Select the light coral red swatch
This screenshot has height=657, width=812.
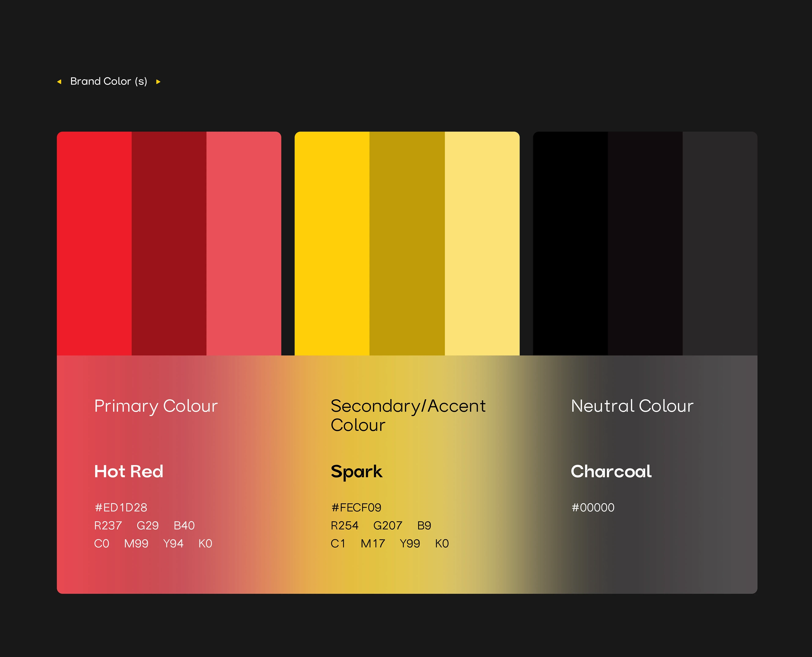pos(243,243)
